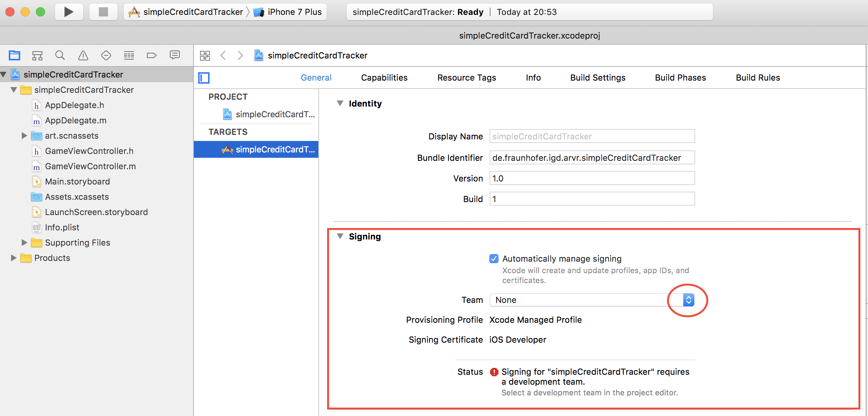The height and width of the screenshot is (416, 868).
Task: Open the Find navigator magnifier icon
Action: point(60,55)
